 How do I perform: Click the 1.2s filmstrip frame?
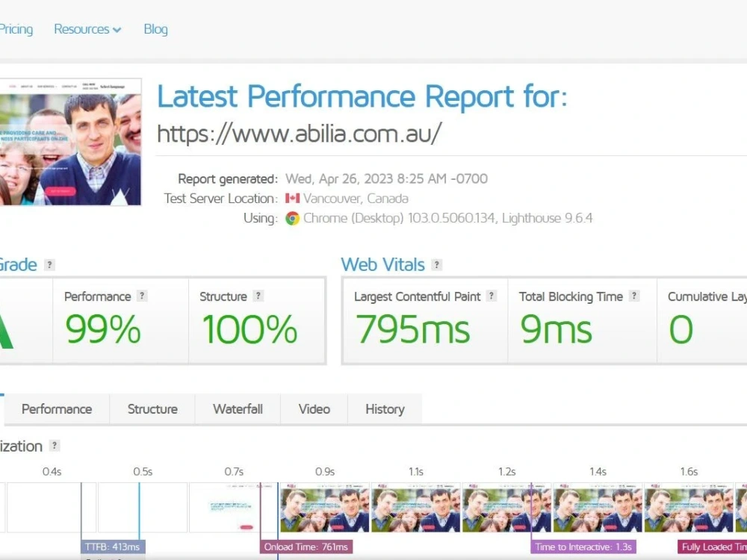pos(507,508)
